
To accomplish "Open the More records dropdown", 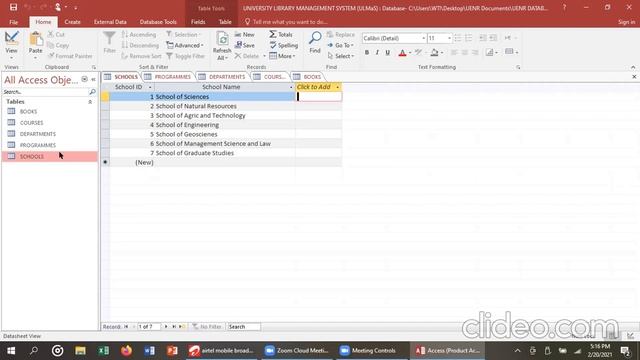I will (x=282, y=56).
